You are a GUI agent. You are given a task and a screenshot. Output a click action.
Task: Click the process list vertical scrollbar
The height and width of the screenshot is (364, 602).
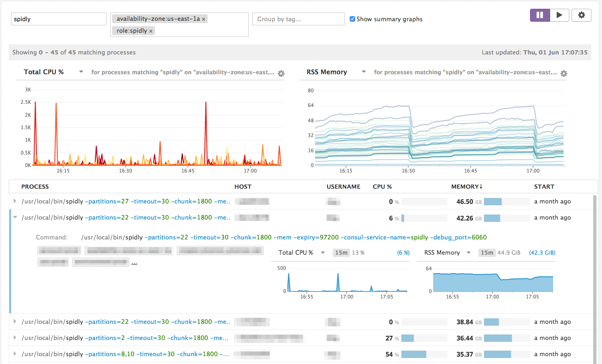pos(595,277)
